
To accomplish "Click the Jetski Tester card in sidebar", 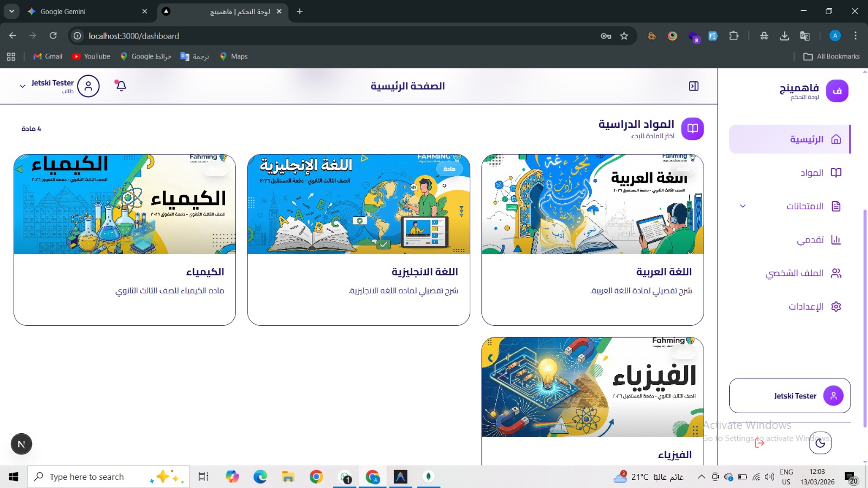I will [x=790, y=396].
